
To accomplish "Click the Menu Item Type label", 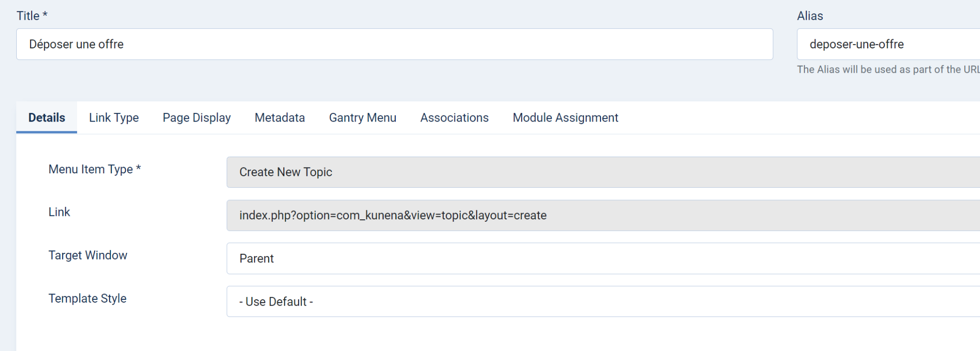I will pyautogui.click(x=94, y=170).
